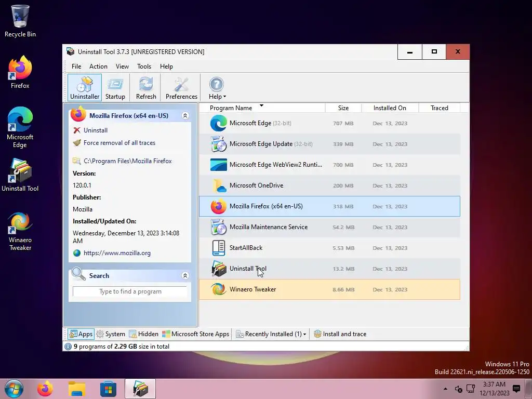This screenshot has width=532, height=399.
Task: Click the Refresh toolbar icon
Action: click(146, 87)
